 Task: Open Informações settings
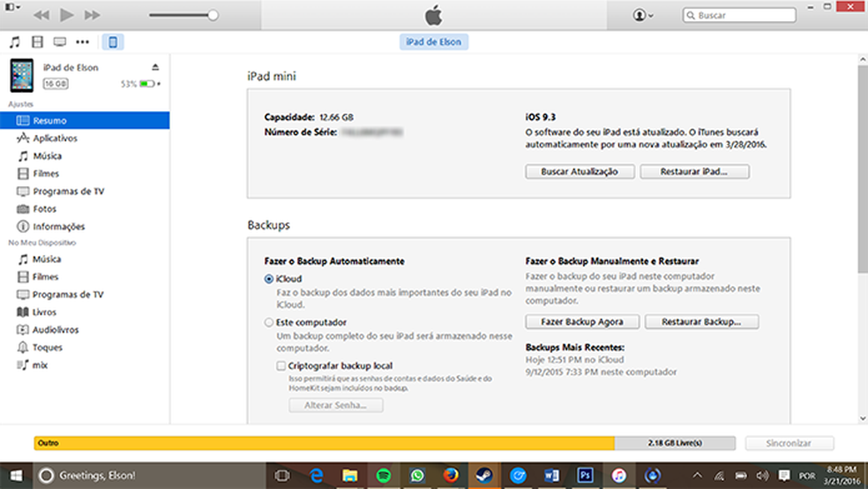[x=85, y=227]
